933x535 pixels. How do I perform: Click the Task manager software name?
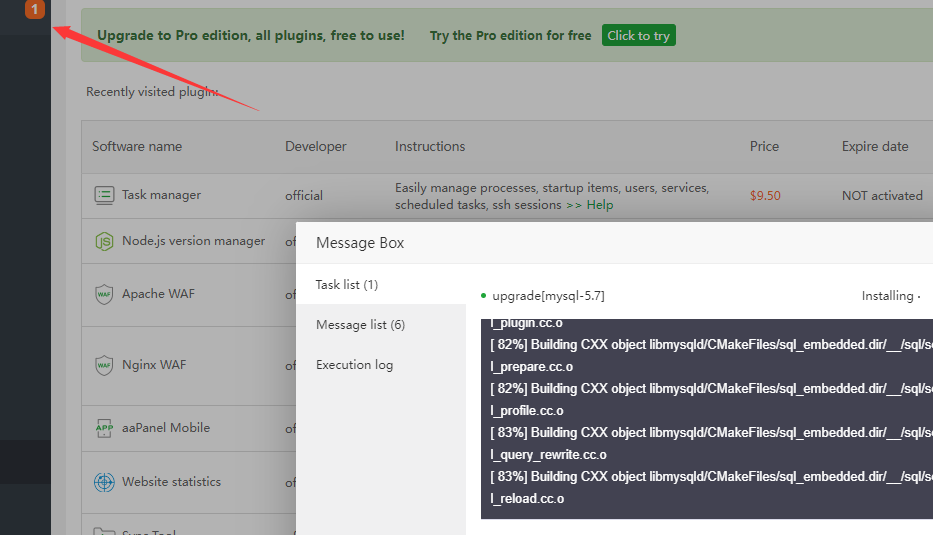coord(161,195)
